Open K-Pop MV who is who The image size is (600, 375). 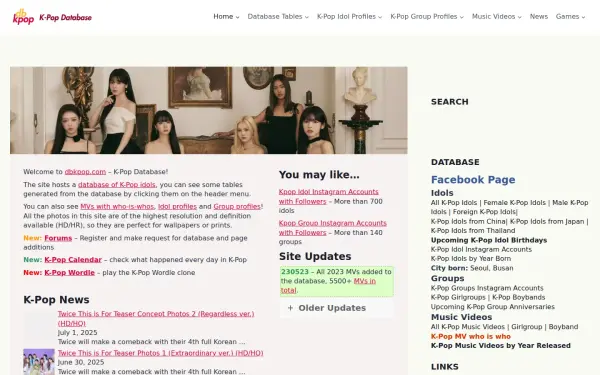(471, 337)
